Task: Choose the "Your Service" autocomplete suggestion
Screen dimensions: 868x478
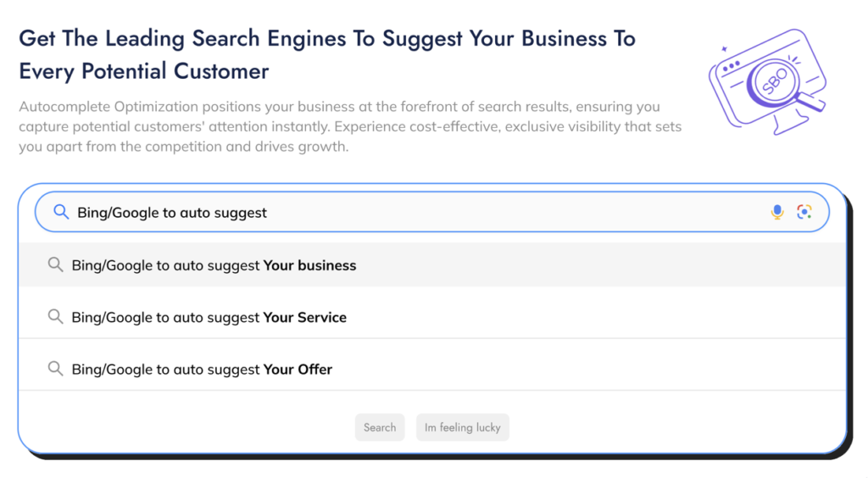Action: pos(209,318)
